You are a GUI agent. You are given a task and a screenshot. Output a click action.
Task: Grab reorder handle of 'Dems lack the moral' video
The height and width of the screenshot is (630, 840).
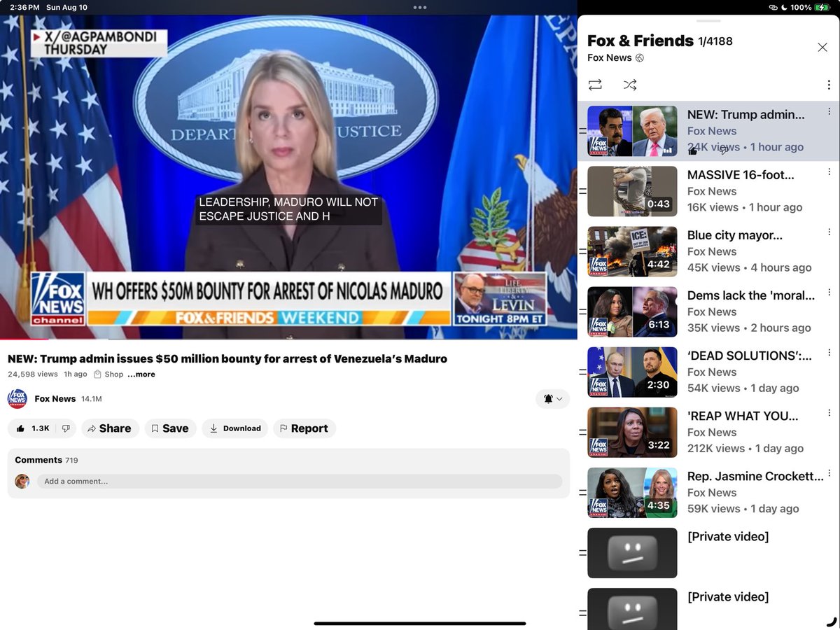click(582, 311)
